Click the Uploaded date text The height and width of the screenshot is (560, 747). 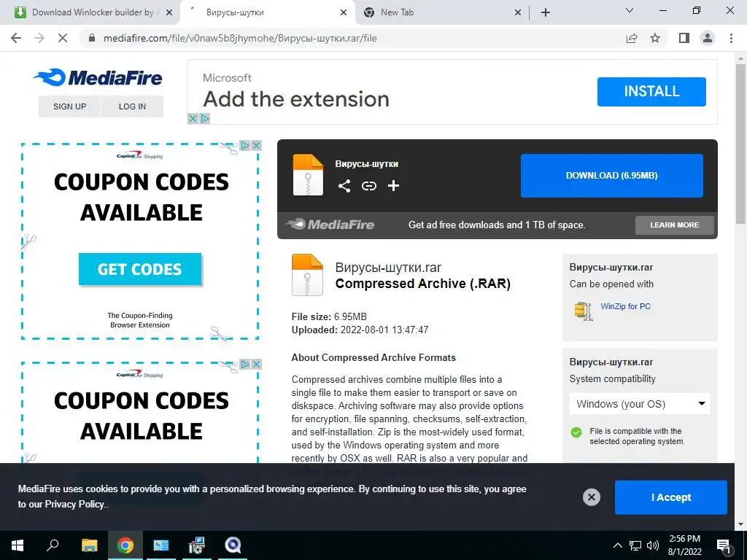(360, 330)
